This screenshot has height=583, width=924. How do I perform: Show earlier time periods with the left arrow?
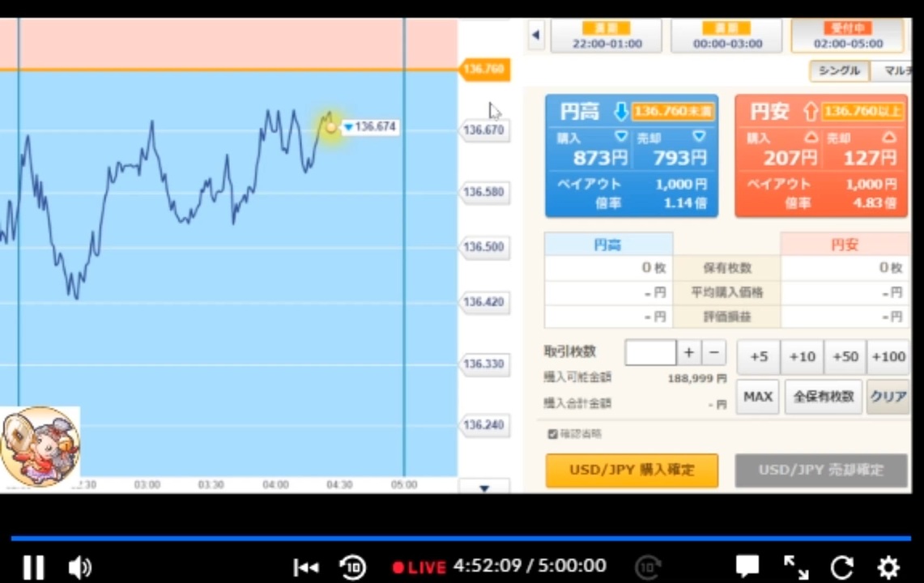pos(535,35)
